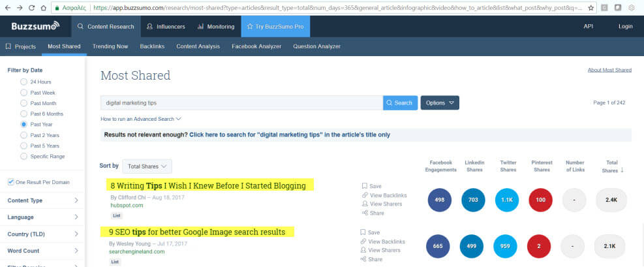Screen dimensions: 644x267
Task: Go to Trending Now section
Action: coord(110,46)
